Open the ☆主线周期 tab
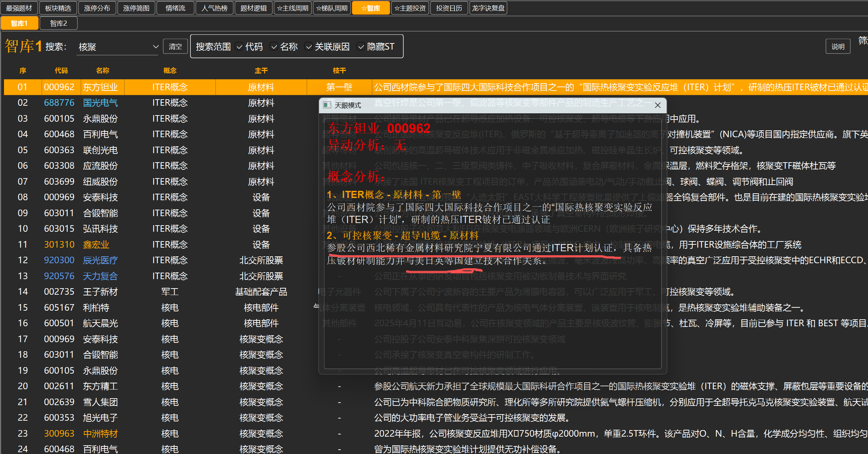This screenshot has width=868, height=454. [x=293, y=8]
